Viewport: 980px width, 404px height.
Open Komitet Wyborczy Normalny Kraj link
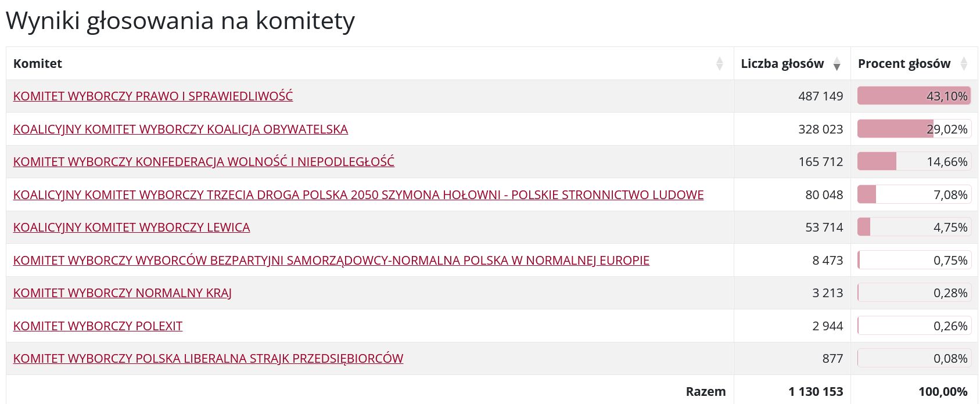[122, 293]
